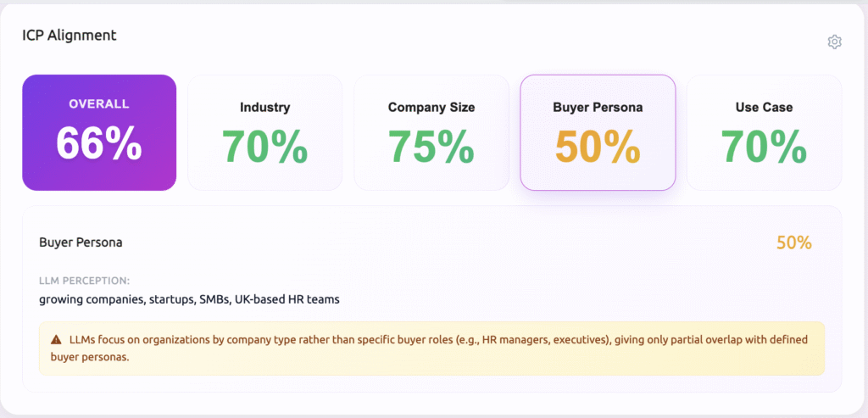Click the 50% value in detail panel
This screenshot has height=418, width=868.
click(x=793, y=242)
